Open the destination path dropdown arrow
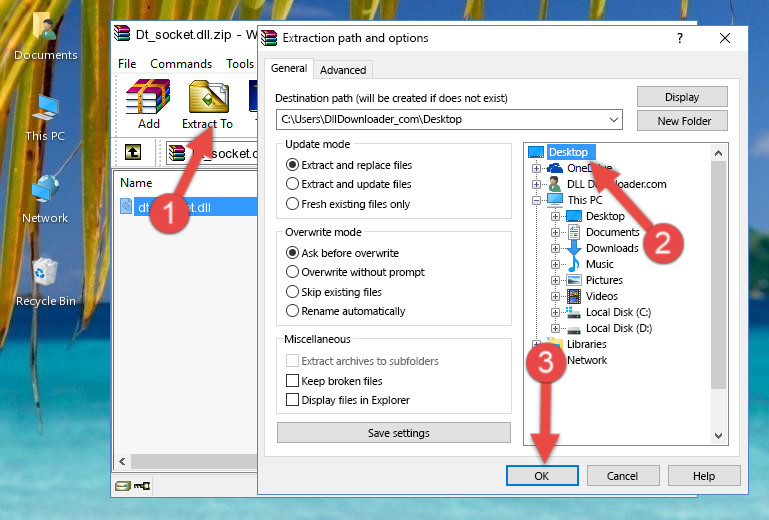769x520 pixels. coord(614,120)
